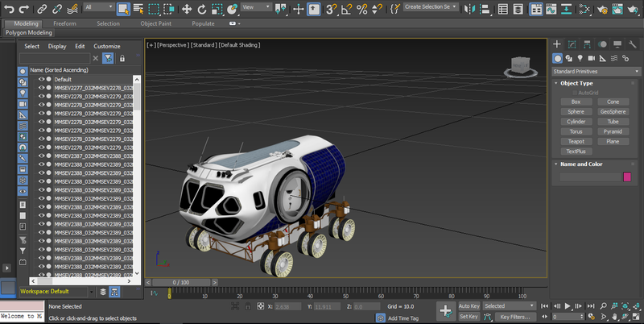Collapse the Object Type rollout
The height and width of the screenshot is (324, 644).
coord(576,83)
